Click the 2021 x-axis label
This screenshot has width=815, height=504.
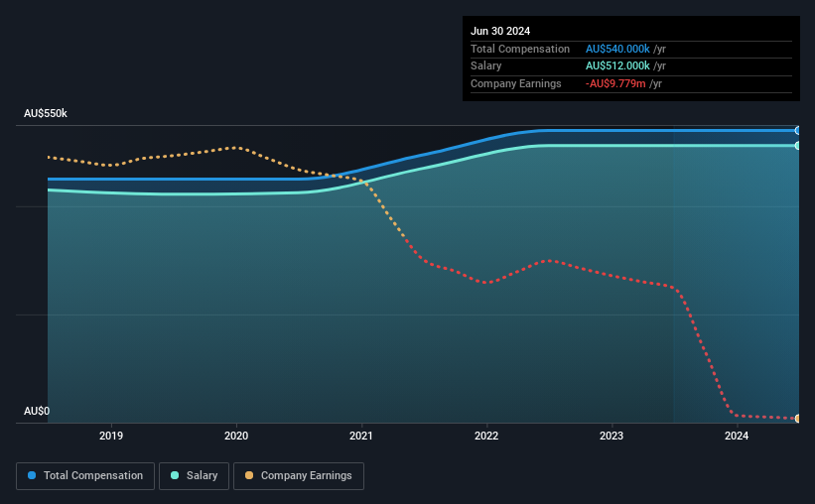(x=361, y=436)
